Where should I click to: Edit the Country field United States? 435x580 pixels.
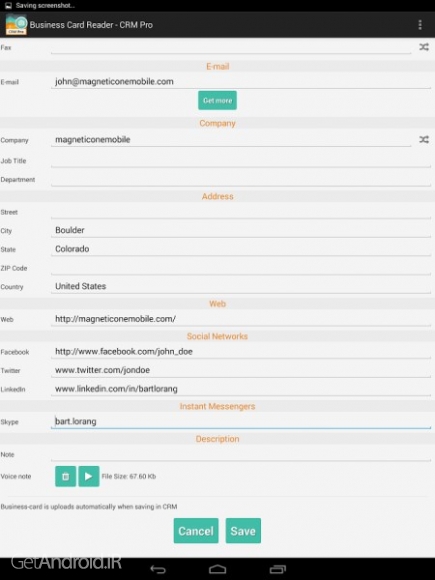(241, 286)
